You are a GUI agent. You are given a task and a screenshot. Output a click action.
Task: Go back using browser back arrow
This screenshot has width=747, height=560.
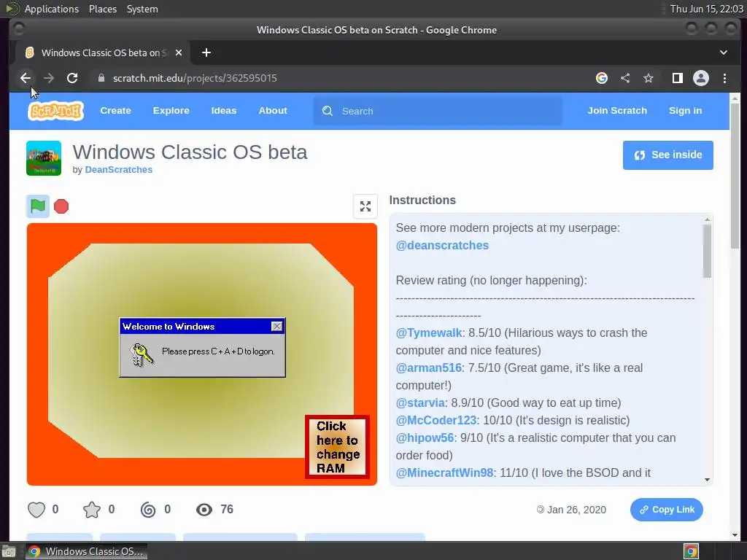click(26, 78)
